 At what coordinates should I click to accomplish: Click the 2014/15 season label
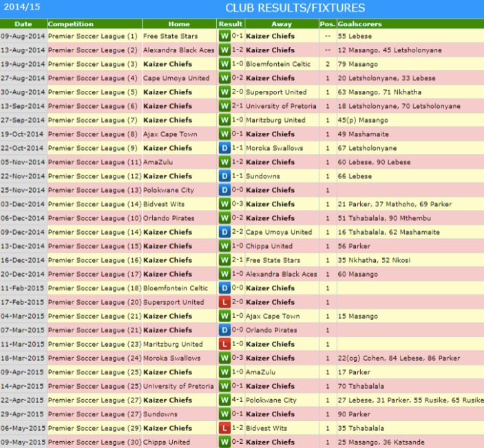[x=22, y=7]
